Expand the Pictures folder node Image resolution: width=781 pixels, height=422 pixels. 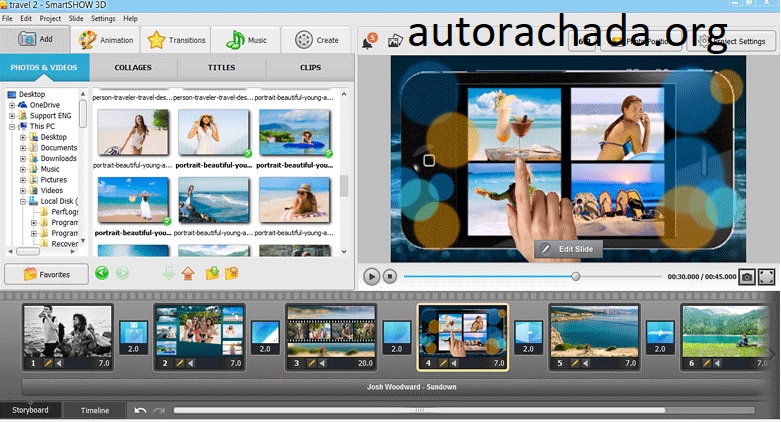click(x=23, y=180)
